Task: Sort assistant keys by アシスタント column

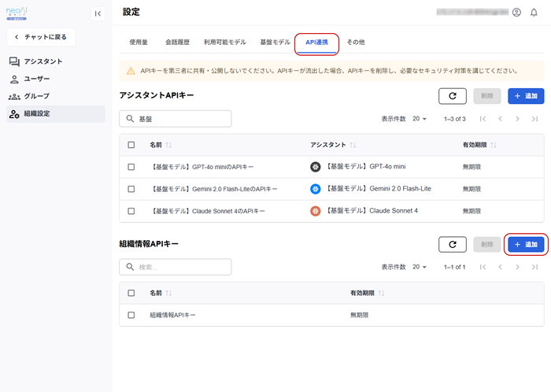Action: point(353,145)
